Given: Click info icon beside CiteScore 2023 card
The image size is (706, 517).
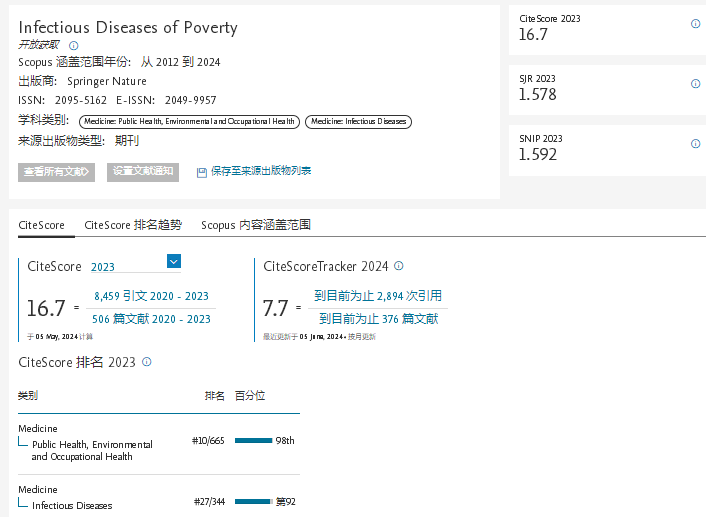Looking at the screenshot, I should pyautogui.click(x=695, y=24).
